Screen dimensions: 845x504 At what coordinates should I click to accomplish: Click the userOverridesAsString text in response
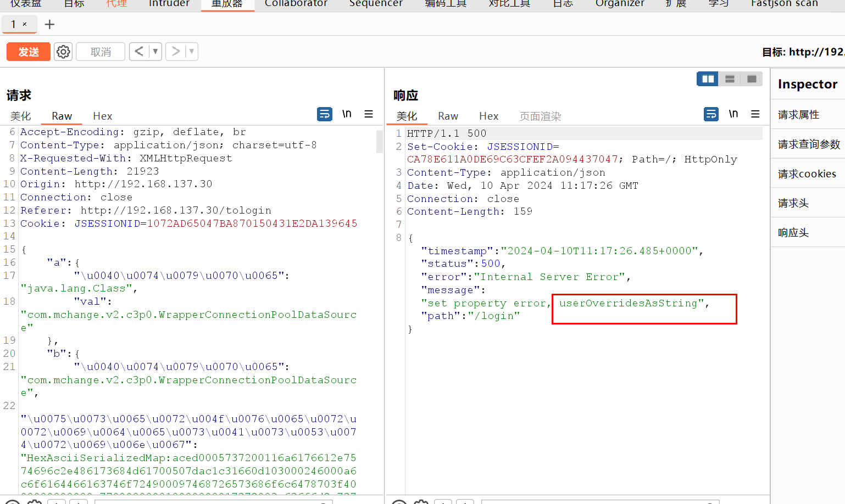tap(628, 303)
